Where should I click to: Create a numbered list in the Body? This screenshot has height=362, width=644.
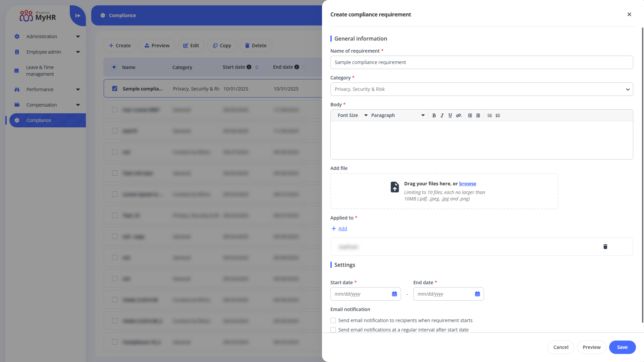pos(498,115)
